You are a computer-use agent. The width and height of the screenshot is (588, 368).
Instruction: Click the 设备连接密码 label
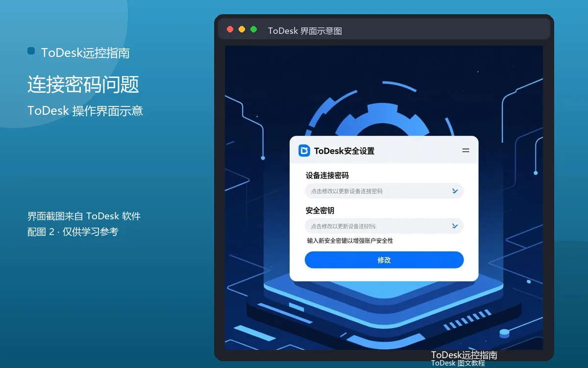click(327, 175)
